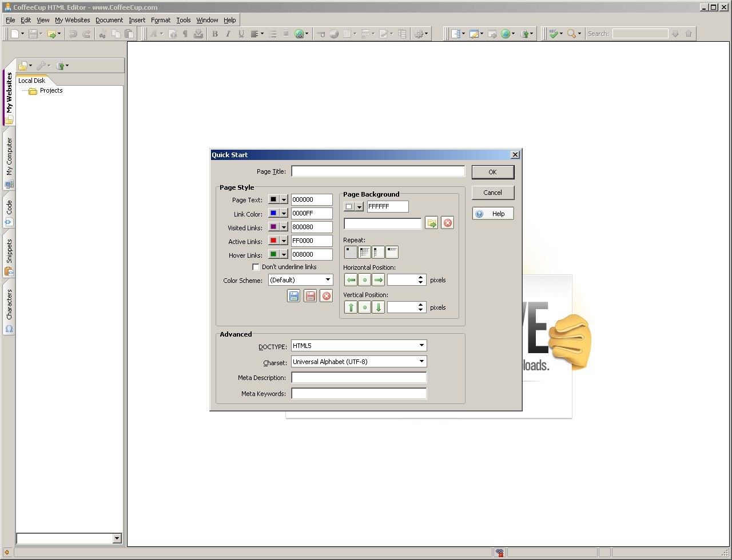Screen dimensions: 732x560
Task: Center the background vertically
Action: click(364, 307)
